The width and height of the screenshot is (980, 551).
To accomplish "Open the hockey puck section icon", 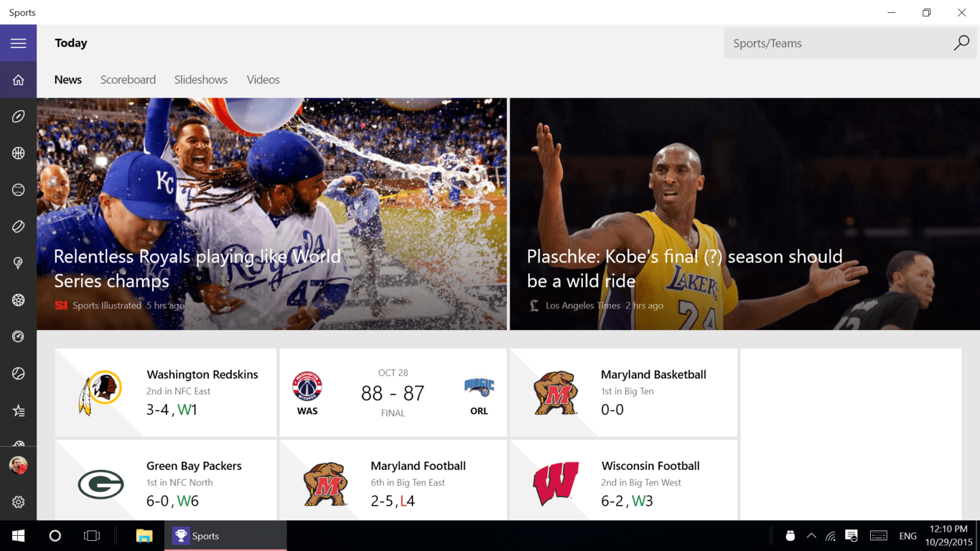I will [x=18, y=227].
